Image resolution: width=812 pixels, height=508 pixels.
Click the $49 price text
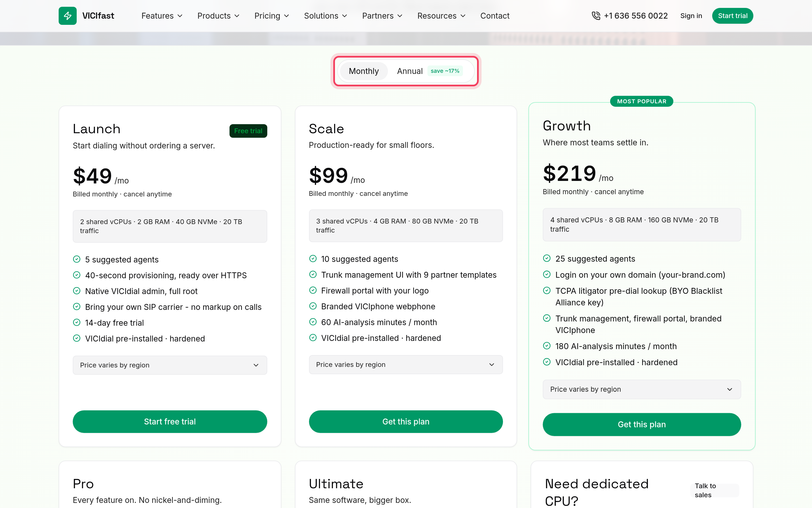pyautogui.click(x=92, y=176)
